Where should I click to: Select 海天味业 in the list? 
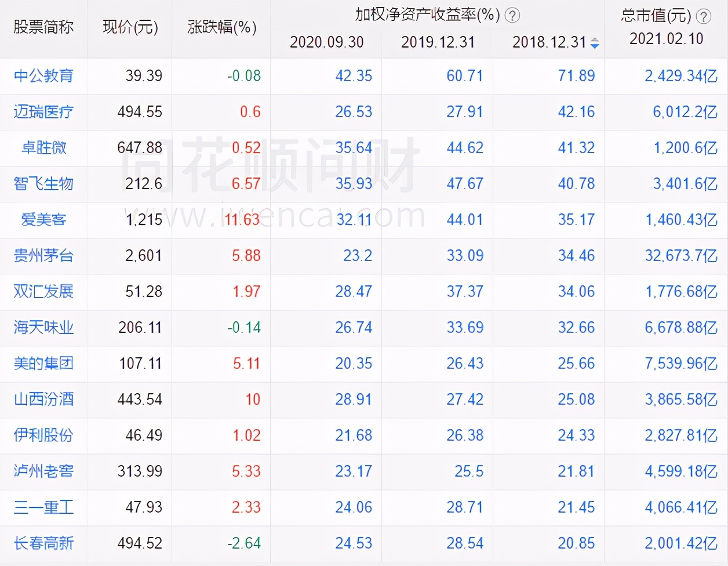42,328
